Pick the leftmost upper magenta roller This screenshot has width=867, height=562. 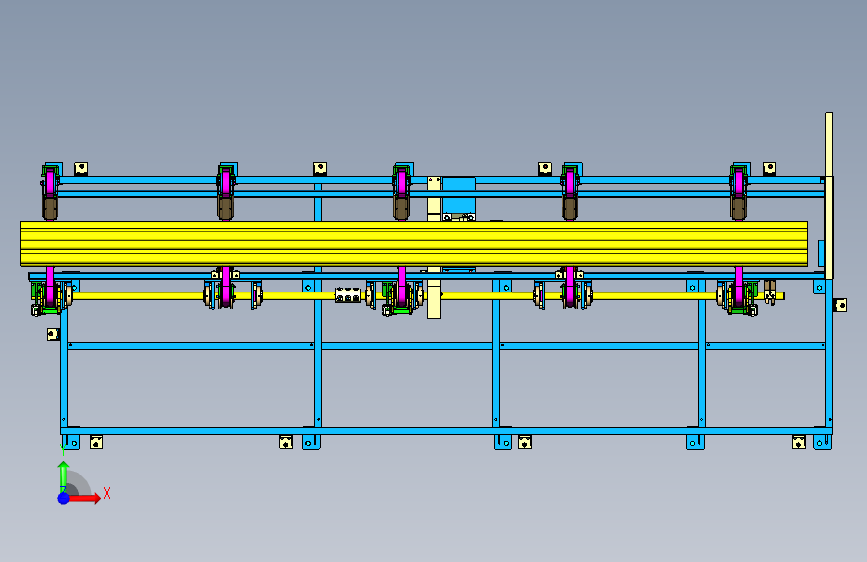(50, 183)
